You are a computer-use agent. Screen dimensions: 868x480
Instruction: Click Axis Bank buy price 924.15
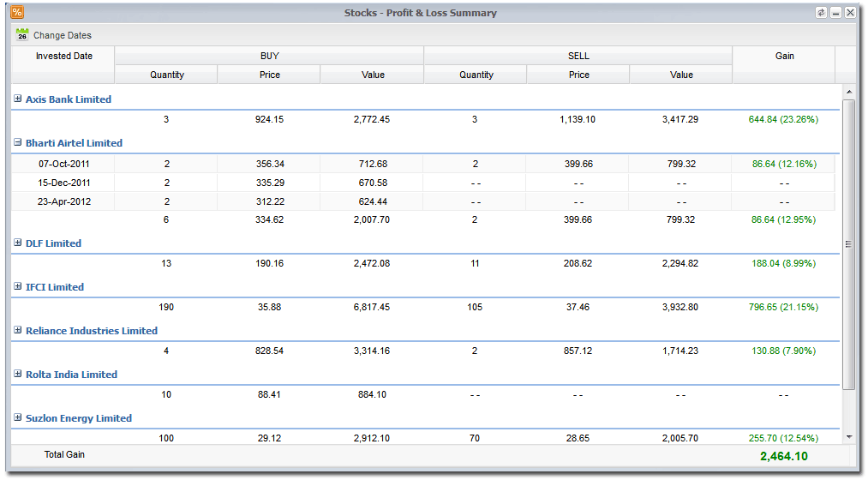269,120
